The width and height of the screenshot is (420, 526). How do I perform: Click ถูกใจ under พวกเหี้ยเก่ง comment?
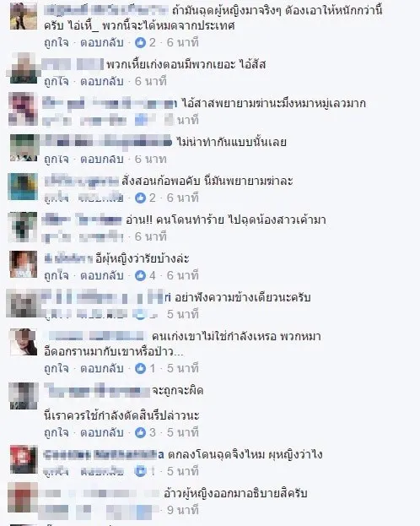click(57, 82)
